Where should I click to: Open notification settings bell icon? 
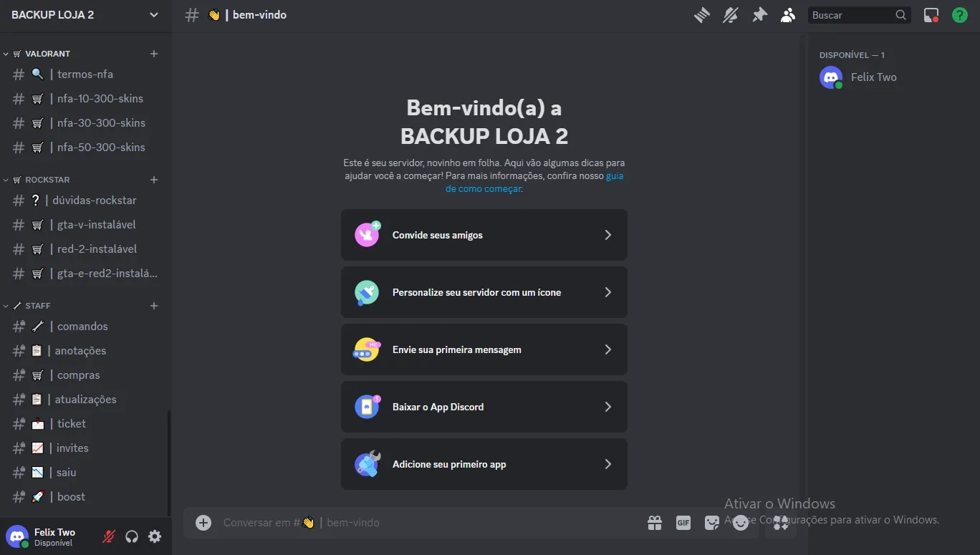(x=731, y=15)
